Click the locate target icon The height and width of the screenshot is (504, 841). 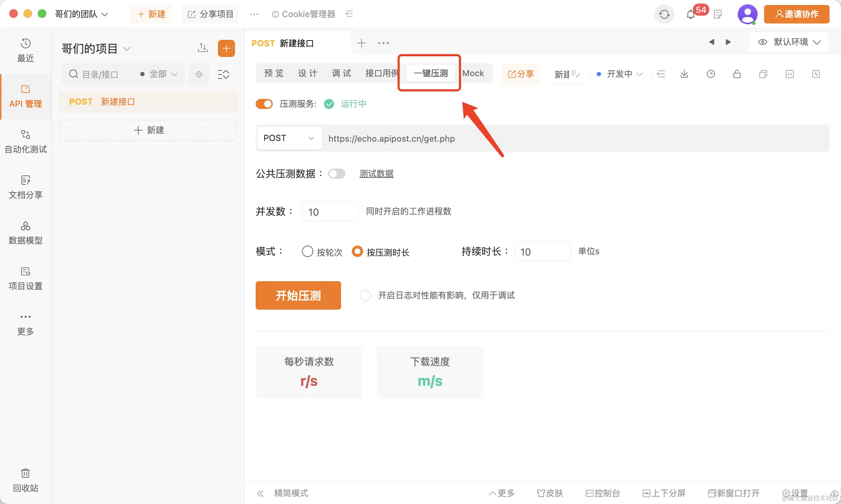199,74
